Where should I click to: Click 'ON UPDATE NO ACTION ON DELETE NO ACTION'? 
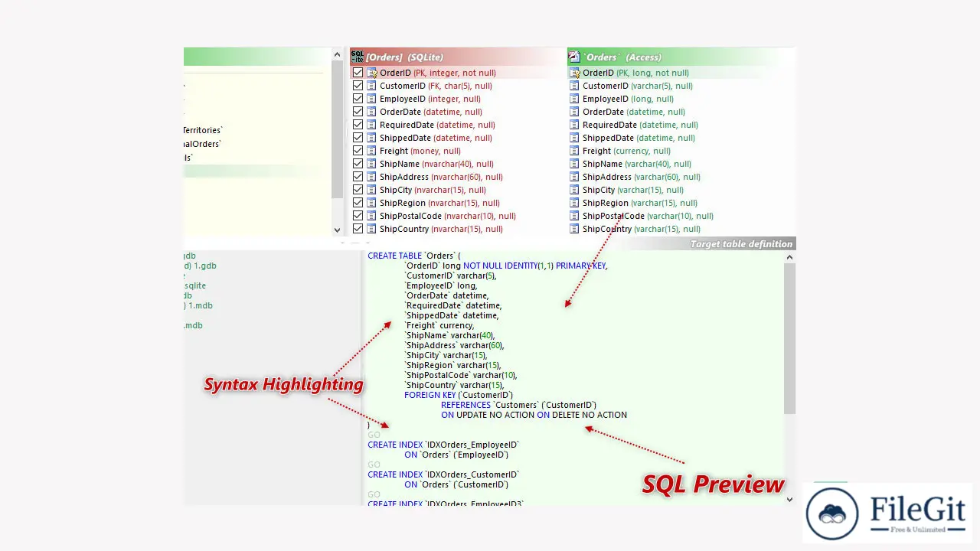(534, 415)
